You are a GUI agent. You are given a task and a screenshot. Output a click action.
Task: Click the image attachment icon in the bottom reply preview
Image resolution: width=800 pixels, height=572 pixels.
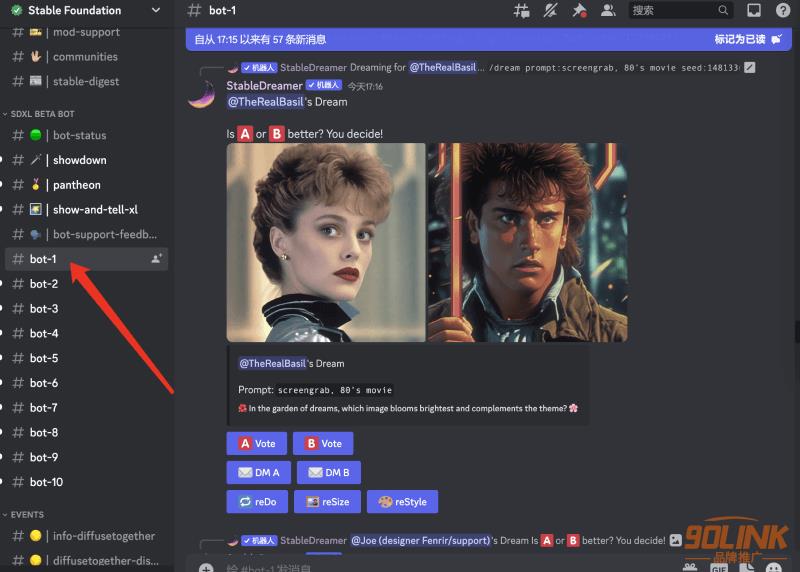[x=676, y=540]
